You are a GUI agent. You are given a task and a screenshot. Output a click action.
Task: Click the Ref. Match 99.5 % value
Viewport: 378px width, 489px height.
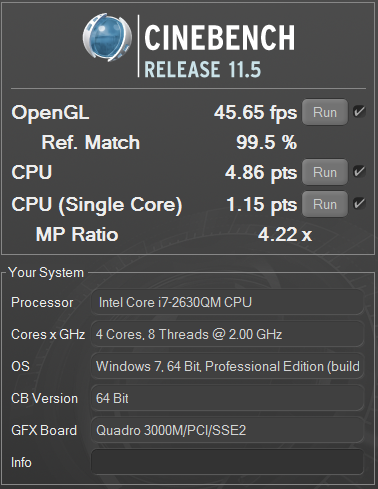point(266,143)
